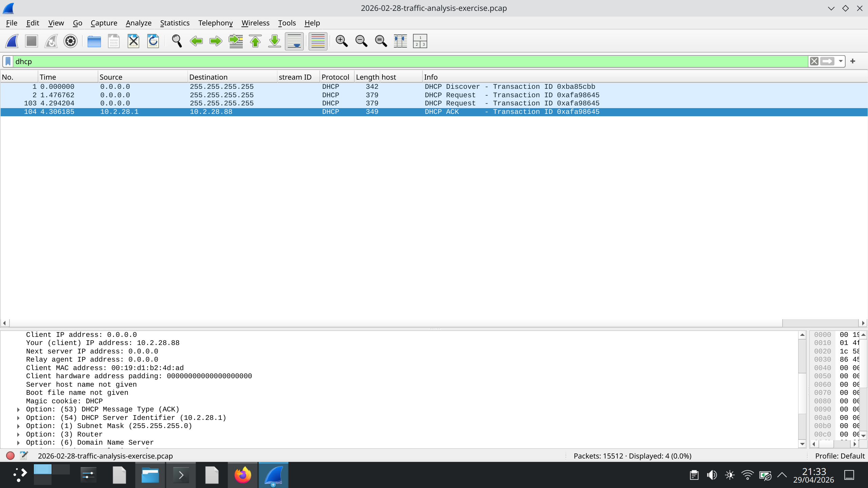Open the View menu
868x488 pixels.
coord(56,23)
